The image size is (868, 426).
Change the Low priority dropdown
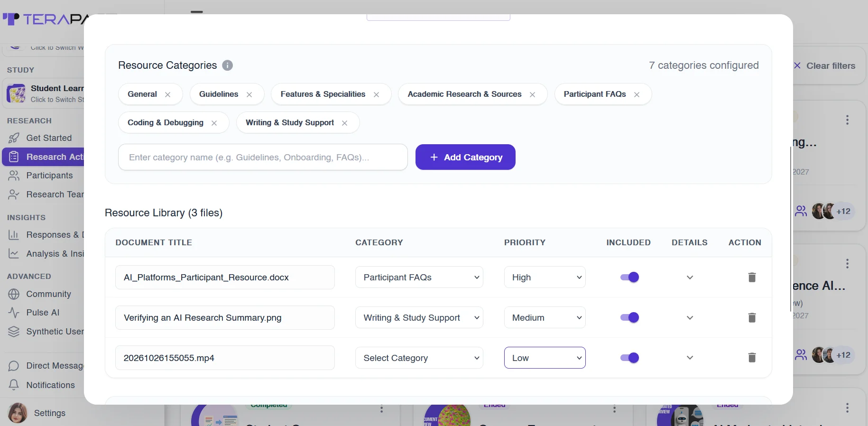[x=545, y=358]
